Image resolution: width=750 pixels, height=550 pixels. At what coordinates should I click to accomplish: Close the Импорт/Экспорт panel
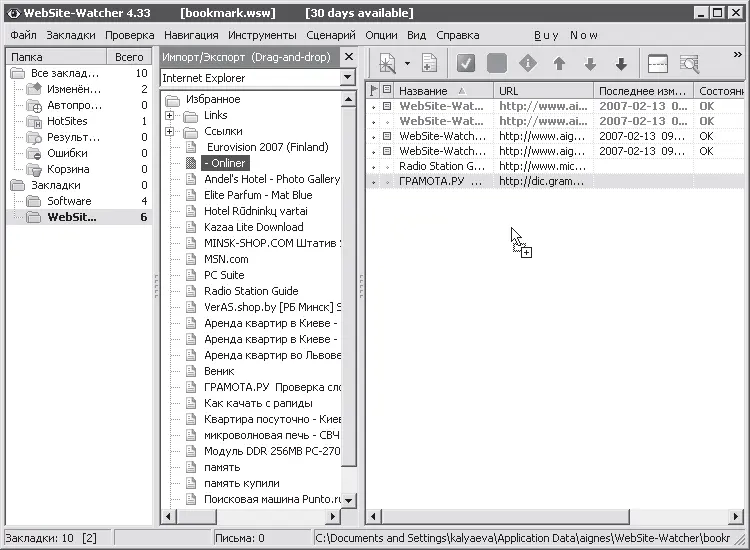[348, 57]
